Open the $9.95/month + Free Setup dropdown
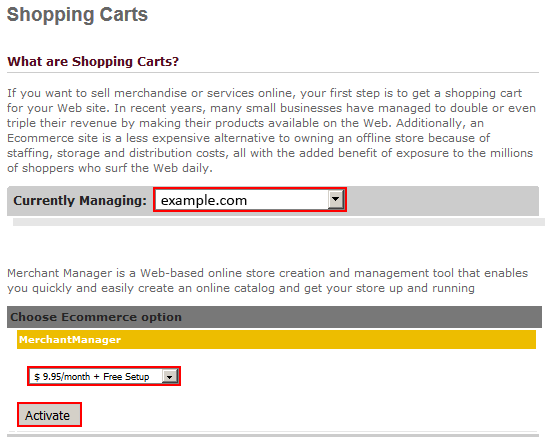This screenshot has height=445, width=556. [104, 377]
